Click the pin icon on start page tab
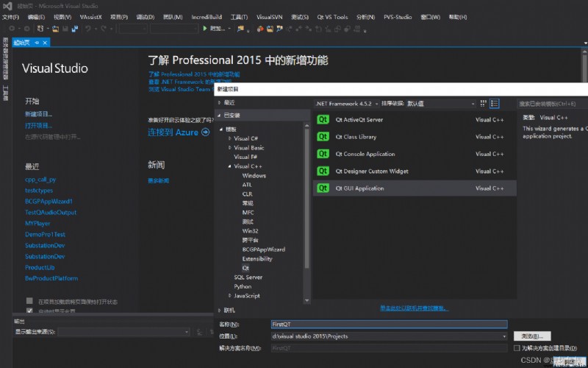The height and width of the screenshot is (368, 588). coord(37,43)
